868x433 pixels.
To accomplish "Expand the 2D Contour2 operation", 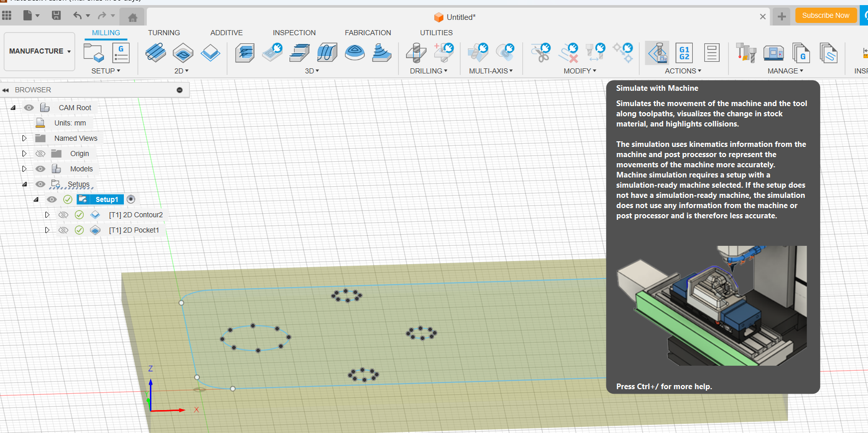I will [47, 215].
